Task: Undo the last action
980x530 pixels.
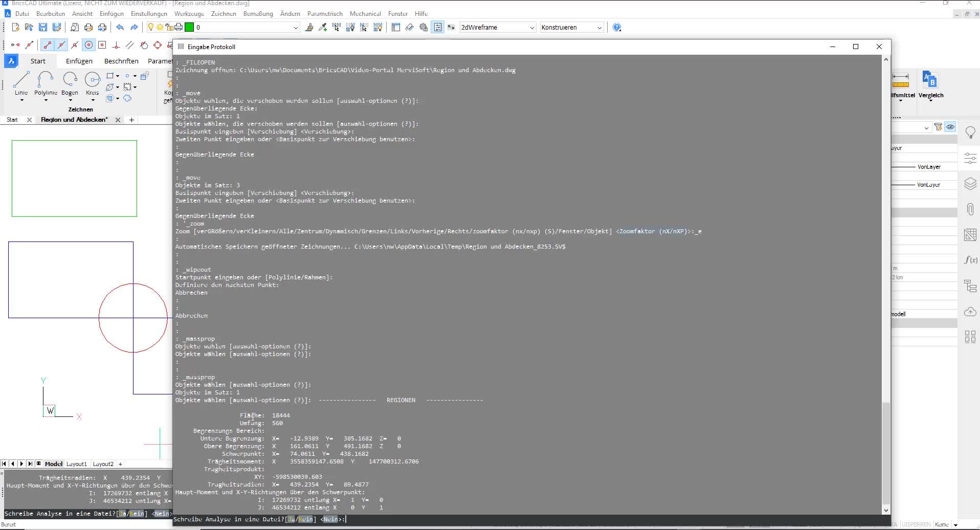Action: [x=120, y=27]
